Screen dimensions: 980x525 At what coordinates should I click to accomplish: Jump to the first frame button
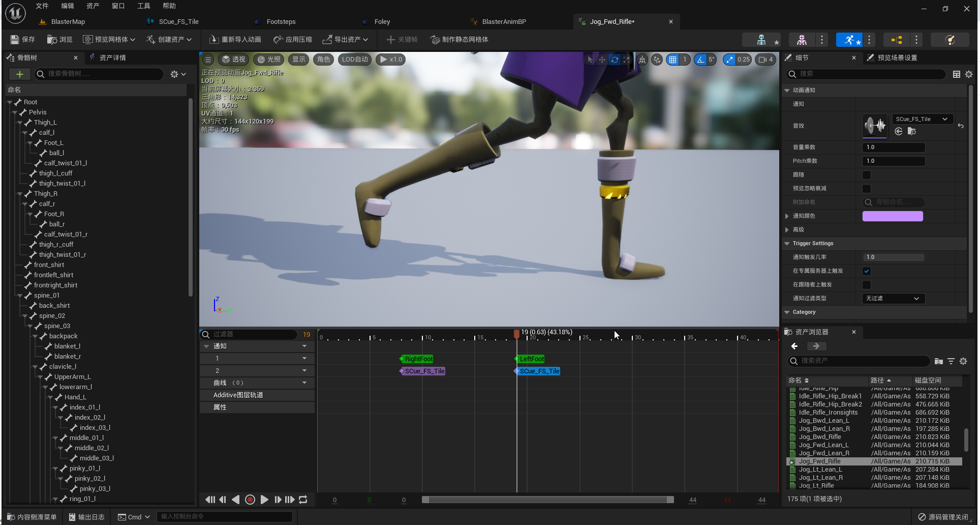(x=209, y=500)
